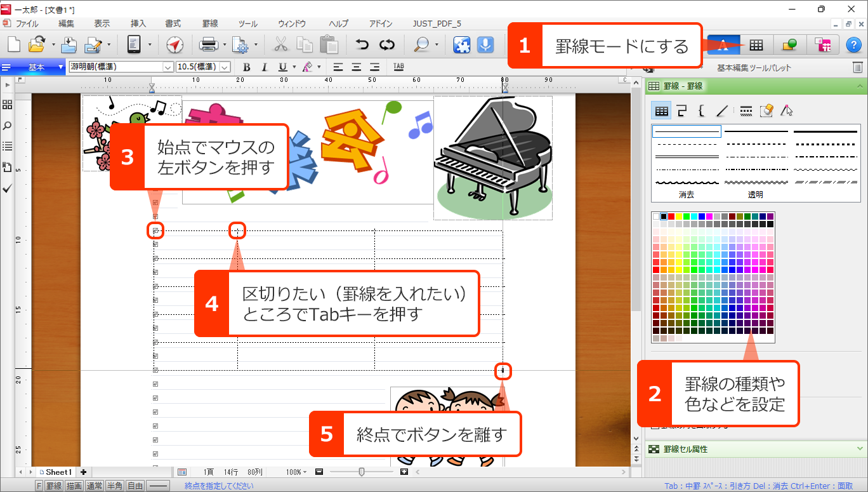Select the thick solid line style

[825, 131]
